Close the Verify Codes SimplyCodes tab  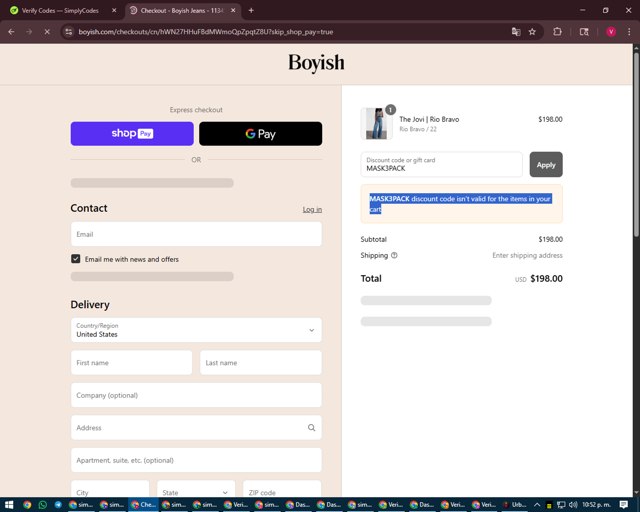(114, 10)
